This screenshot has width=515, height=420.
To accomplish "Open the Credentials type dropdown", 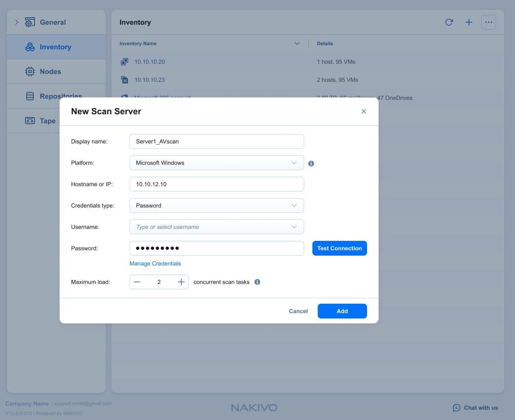I will pos(216,205).
